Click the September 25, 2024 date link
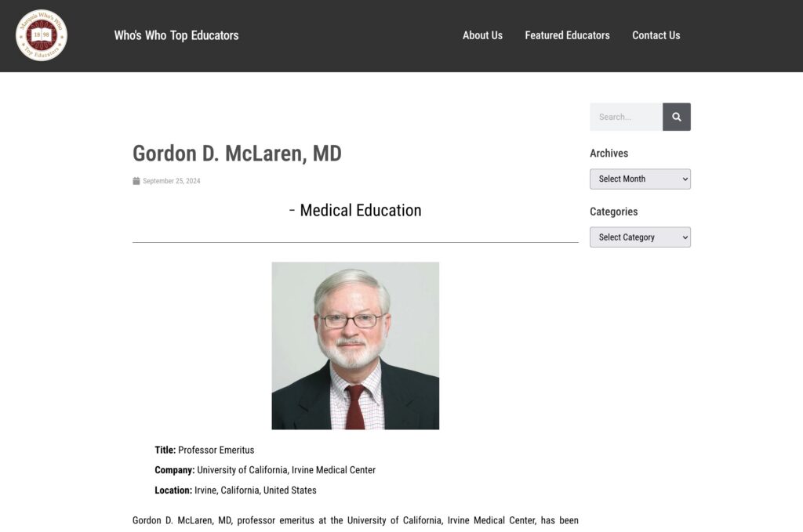 (x=172, y=181)
